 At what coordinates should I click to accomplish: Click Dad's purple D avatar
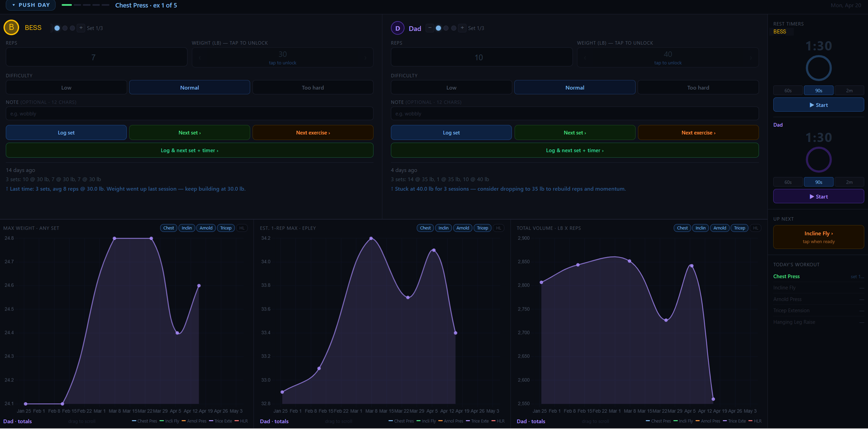click(x=398, y=28)
